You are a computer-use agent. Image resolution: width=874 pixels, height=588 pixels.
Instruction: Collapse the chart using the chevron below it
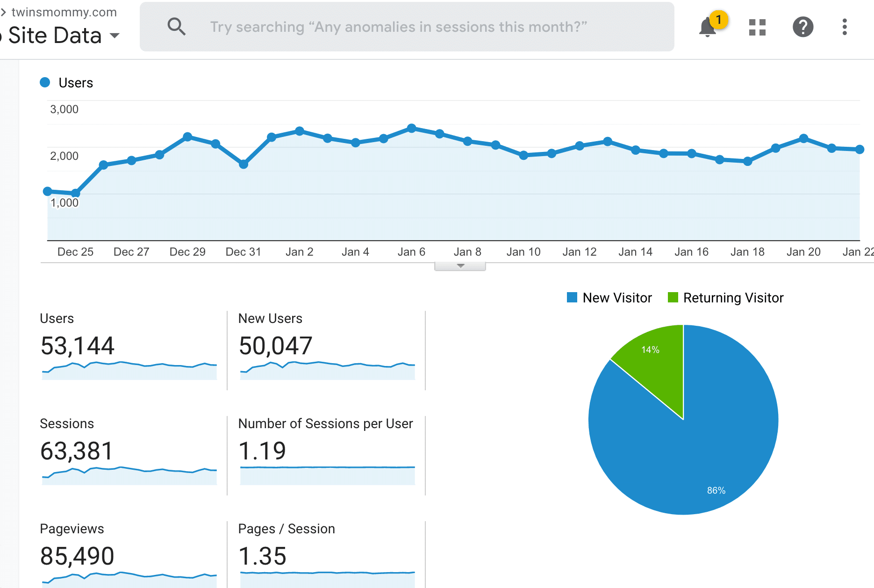460,265
